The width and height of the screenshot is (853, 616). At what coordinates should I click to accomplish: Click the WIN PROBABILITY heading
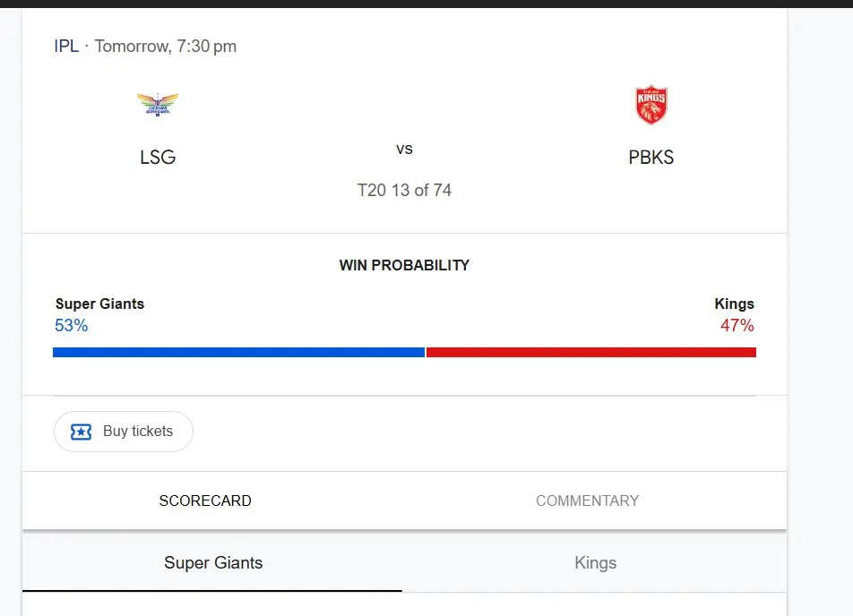[x=404, y=265]
